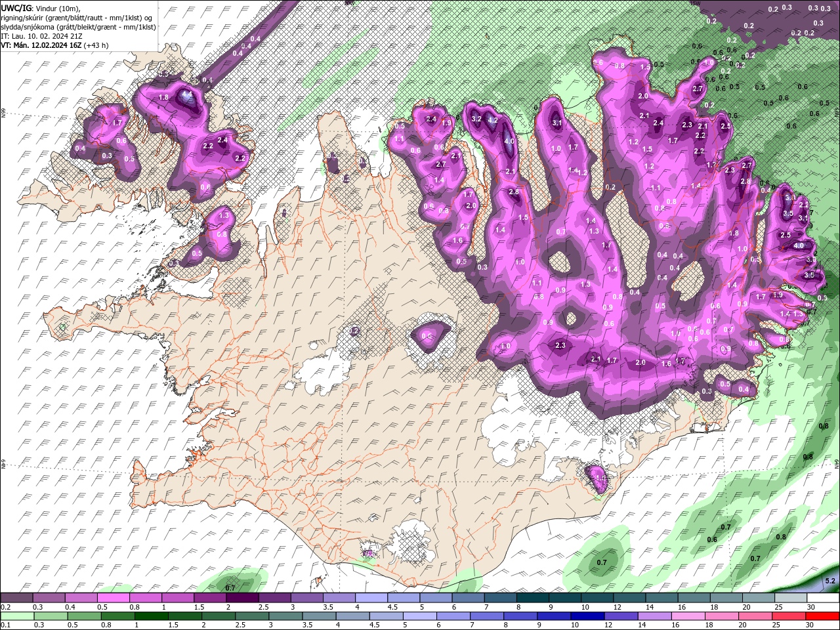
Task: Select the red 25 swatch in rain legend
Action: 789,616
